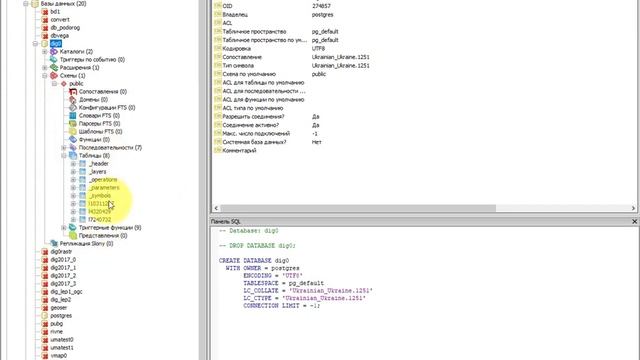Click the Триггерные функции icon

click(73, 228)
